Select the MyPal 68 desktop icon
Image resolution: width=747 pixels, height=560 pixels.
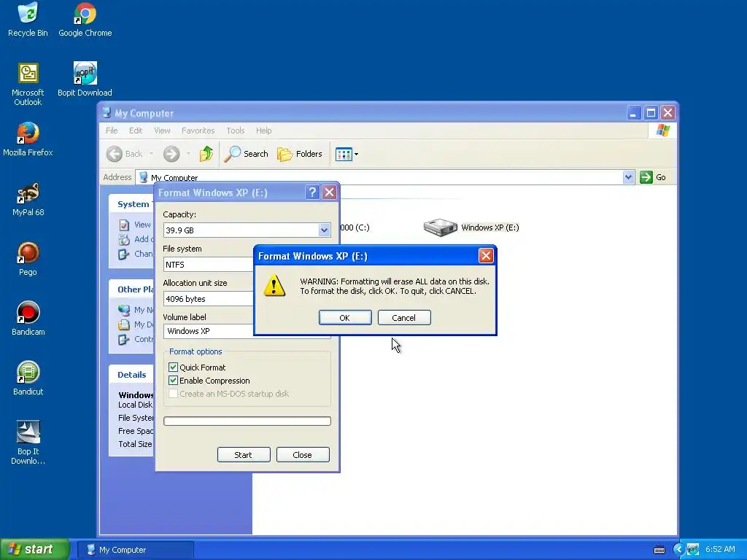[x=28, y=200]
